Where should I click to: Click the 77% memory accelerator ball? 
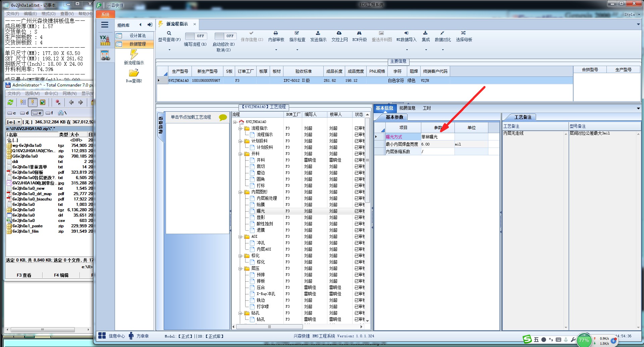[x=584, y=340]
